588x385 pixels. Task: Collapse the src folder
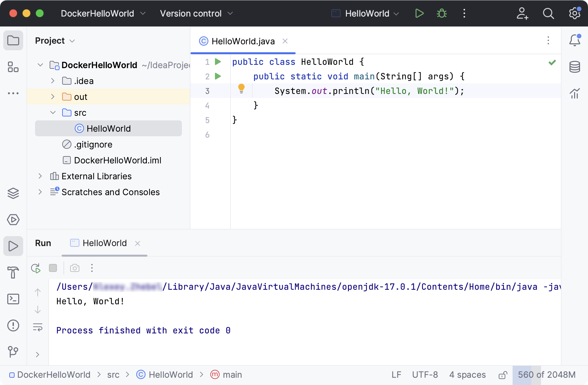coord(52,112)
